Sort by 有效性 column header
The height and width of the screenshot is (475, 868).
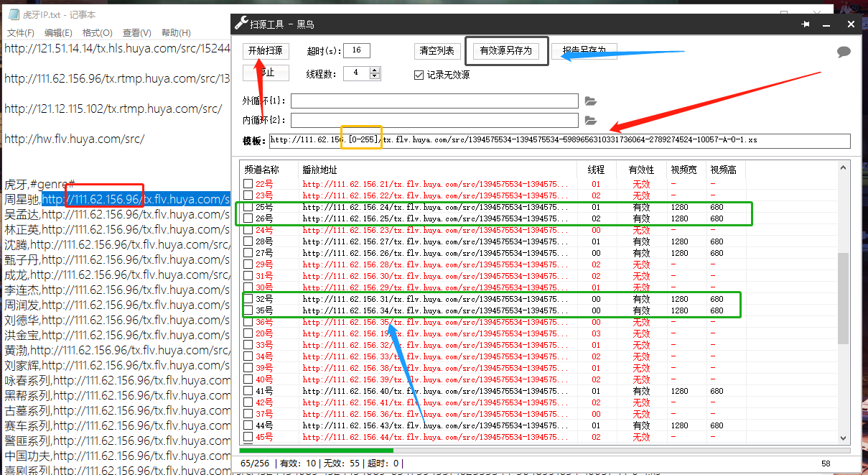point(641,170)
